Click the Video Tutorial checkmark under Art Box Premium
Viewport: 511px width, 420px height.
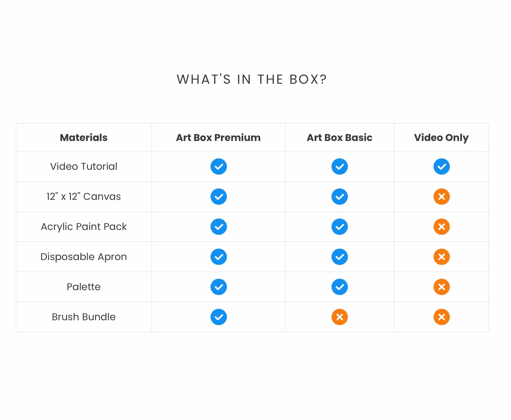(218, 166)
